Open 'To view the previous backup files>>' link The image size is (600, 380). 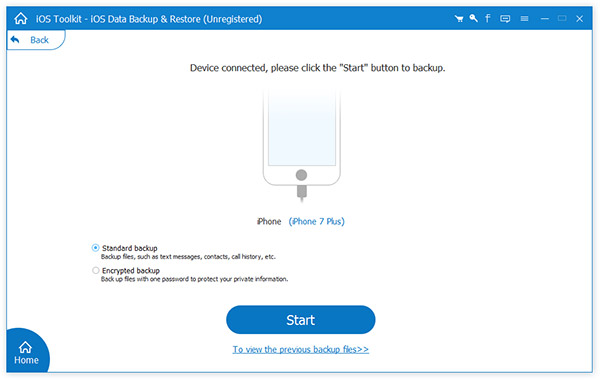tap(301, 349)
